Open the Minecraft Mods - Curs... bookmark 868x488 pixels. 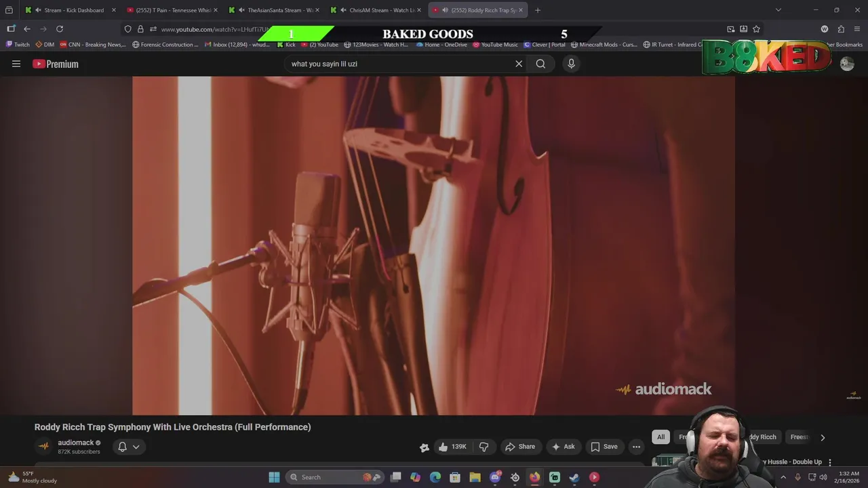coord(604,45)
